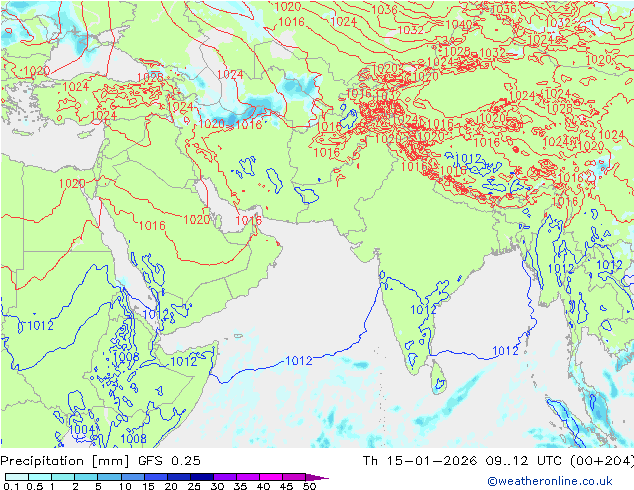Click the 30 to 35 mm legend swatch

224,477
